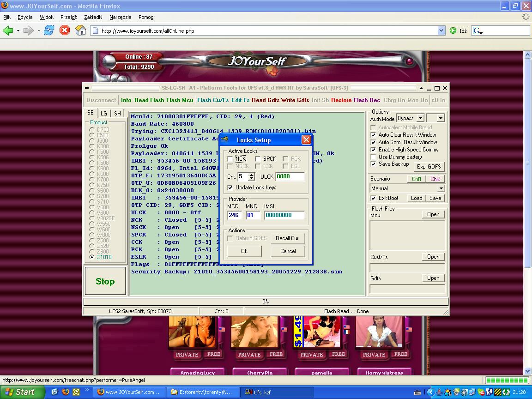Screen dimensions: 532x399
Task: Tick the NCK lock checkbox
Action: (x=230, y=159)
